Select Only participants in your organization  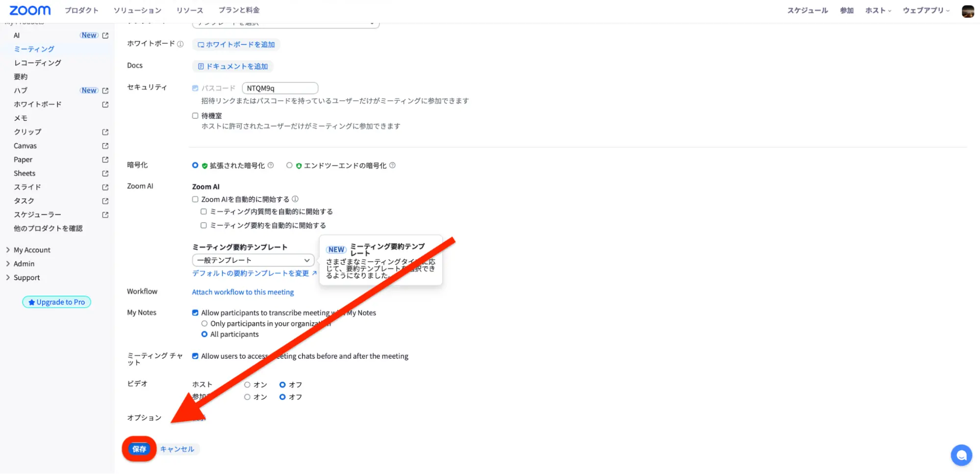204,323
